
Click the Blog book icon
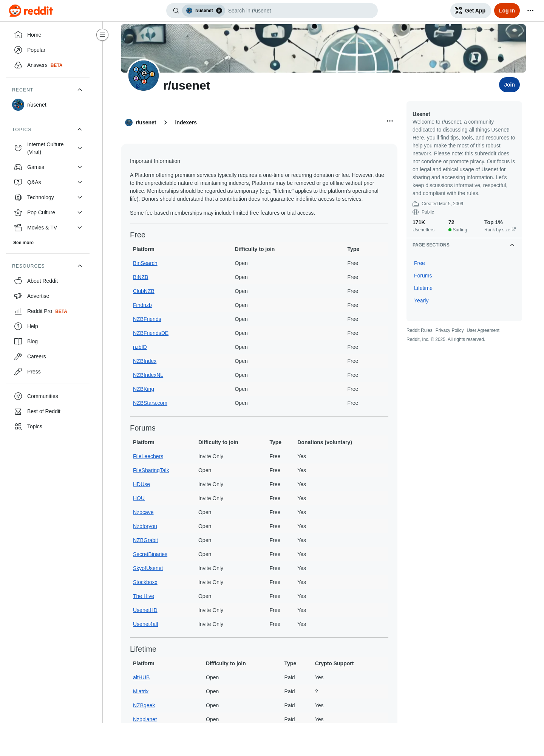click(18, 341)
